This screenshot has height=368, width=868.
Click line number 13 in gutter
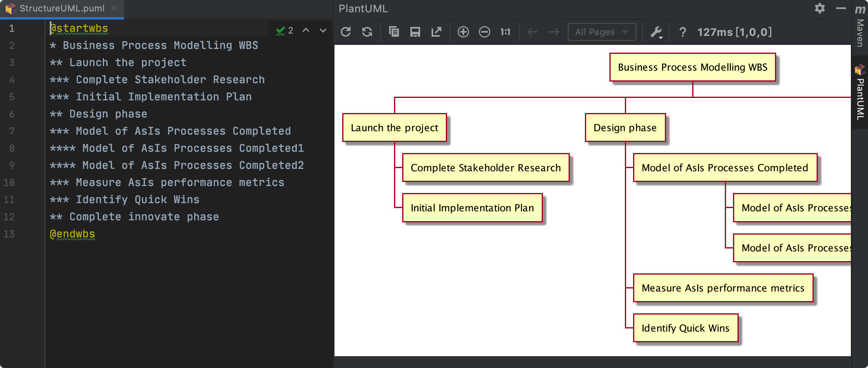pos(9,234)
